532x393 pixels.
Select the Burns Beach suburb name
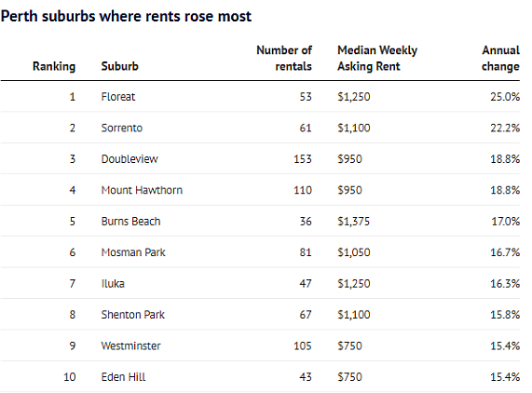(x=130, y=222)
